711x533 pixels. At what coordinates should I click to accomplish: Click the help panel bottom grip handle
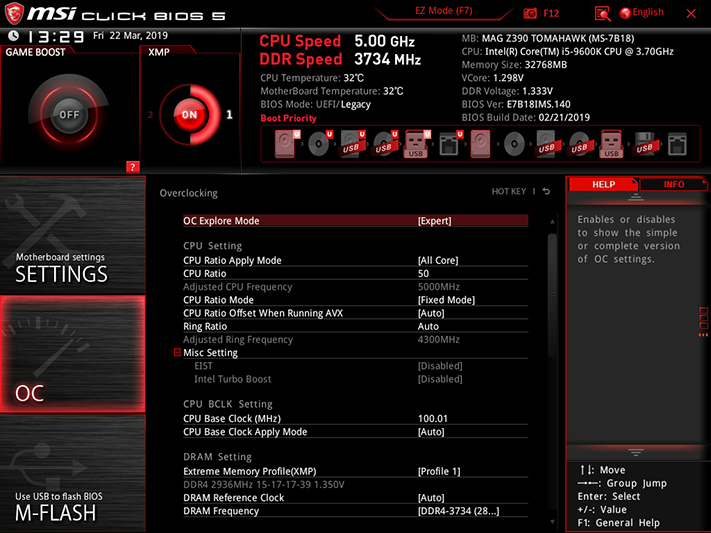click(635, 452)
